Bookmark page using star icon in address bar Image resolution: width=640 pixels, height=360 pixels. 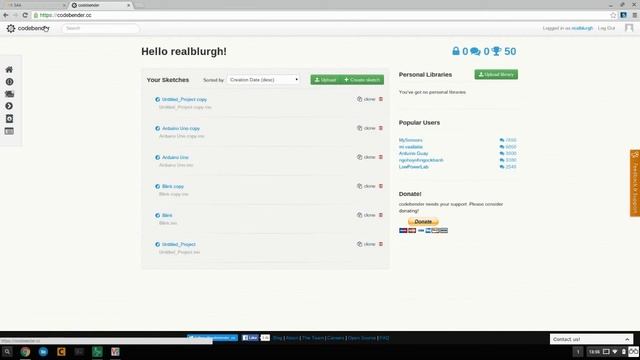pyautogui.click(x=613, y=15)
